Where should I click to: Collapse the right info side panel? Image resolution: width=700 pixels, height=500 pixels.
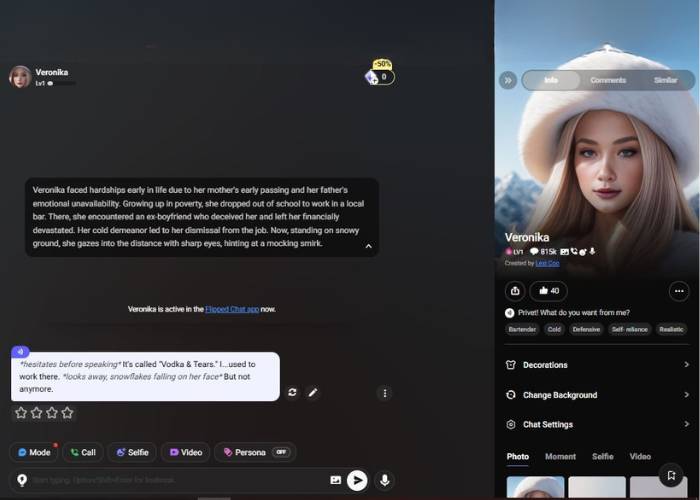pyautogui.click(x=508, y=80)
